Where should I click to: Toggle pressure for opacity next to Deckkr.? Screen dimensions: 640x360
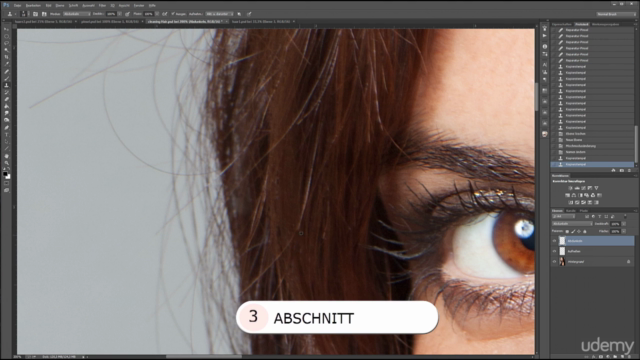(127, 14)
